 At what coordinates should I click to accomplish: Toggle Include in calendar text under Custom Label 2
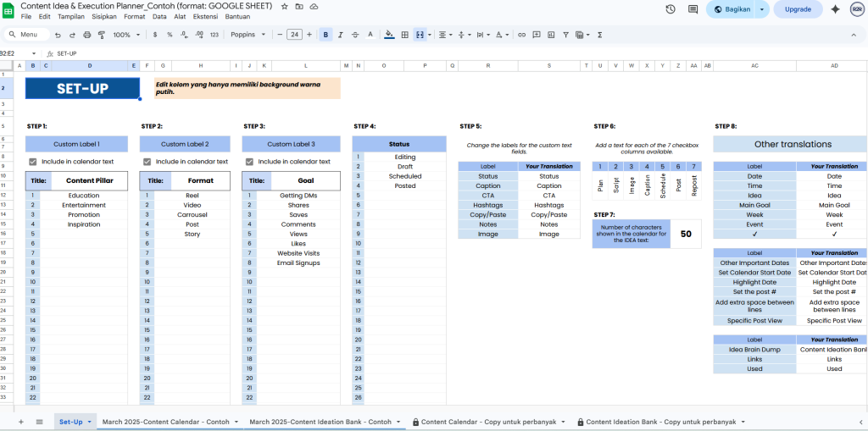click(147, 162)
